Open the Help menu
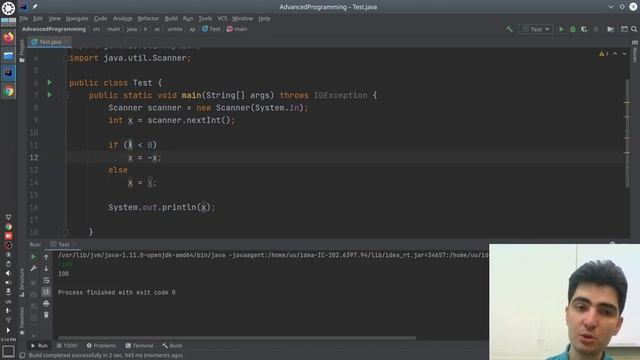The image size is (640, 360). tap(264, 18)
